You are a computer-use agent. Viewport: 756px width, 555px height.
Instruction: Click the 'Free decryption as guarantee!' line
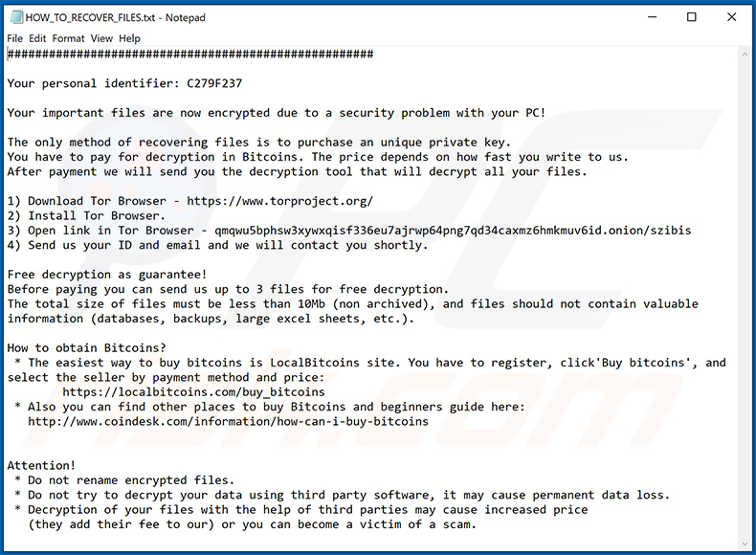(107, 275)
